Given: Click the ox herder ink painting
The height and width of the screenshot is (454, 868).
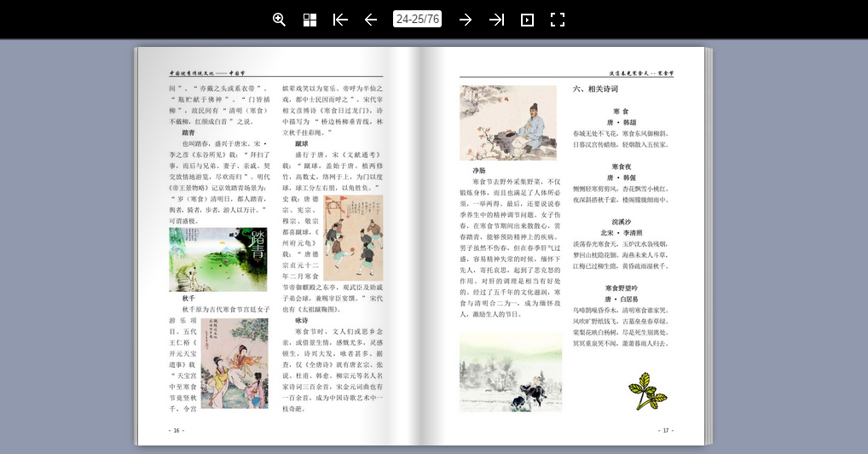Looking at the screenshot, I should coord(511,372).
